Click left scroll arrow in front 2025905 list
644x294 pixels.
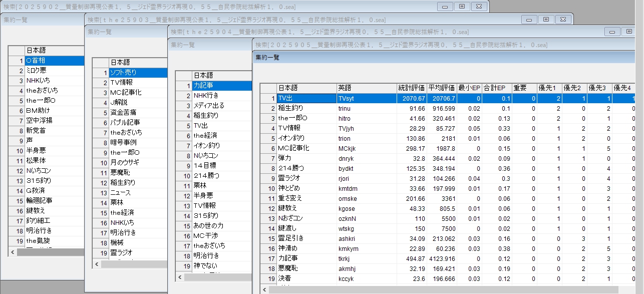click(x=265, y=289)
